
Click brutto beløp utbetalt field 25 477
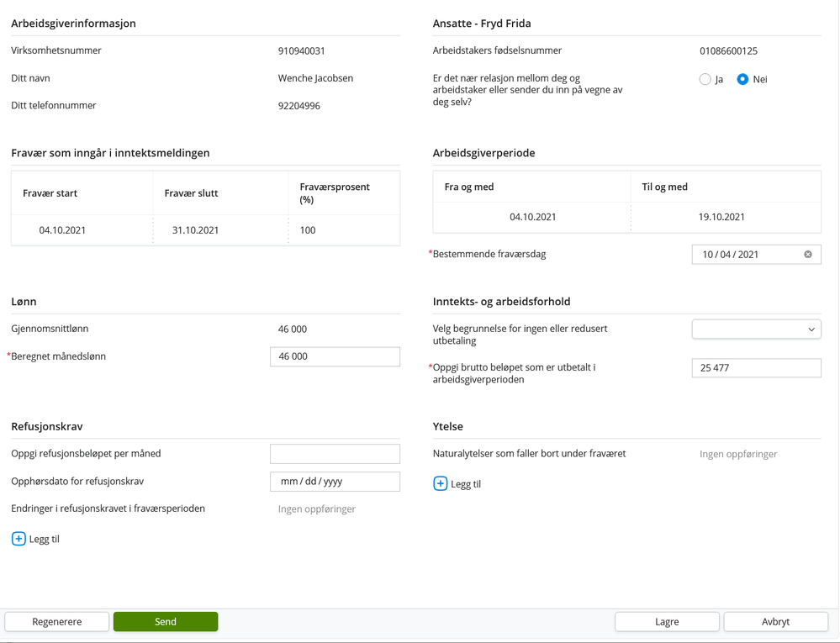click(757, 368)
